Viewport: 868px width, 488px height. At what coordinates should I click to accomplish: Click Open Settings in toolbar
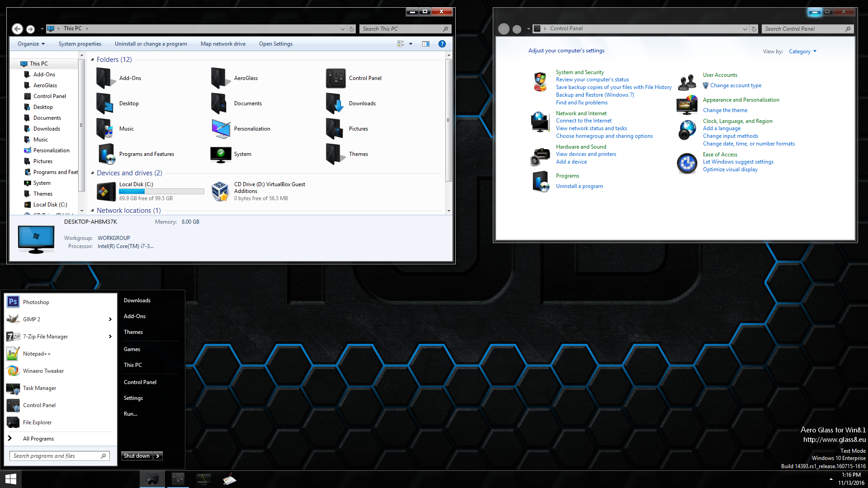point(276,44)
